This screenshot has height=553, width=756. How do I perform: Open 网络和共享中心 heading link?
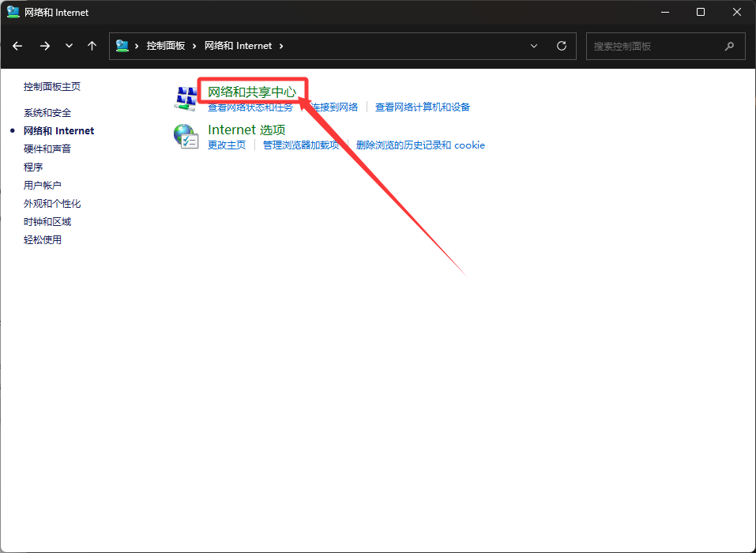pos(251,92)
